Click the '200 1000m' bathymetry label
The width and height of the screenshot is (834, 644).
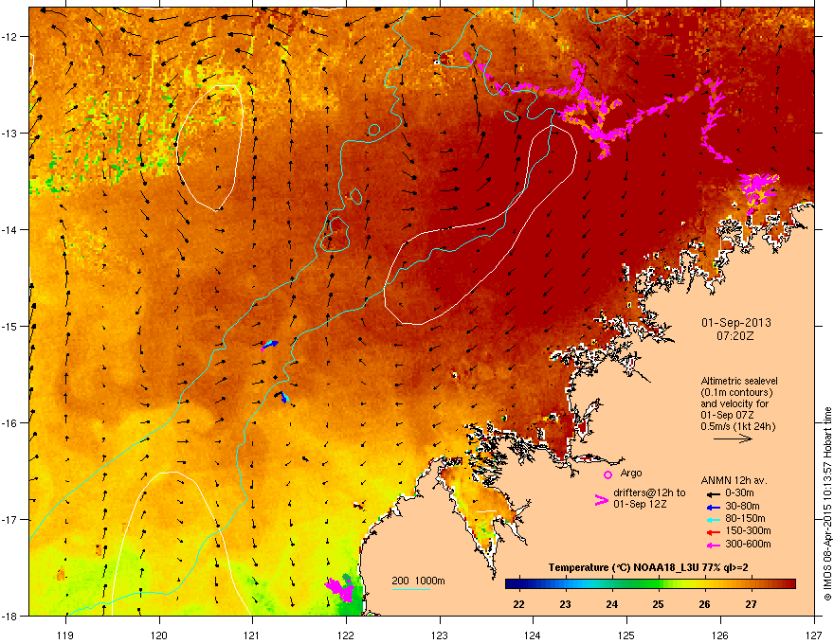click(418, 581)
